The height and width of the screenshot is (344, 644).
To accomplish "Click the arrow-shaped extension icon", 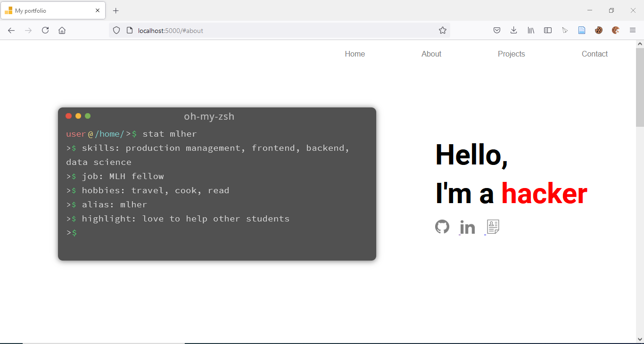I will (565, 30).
